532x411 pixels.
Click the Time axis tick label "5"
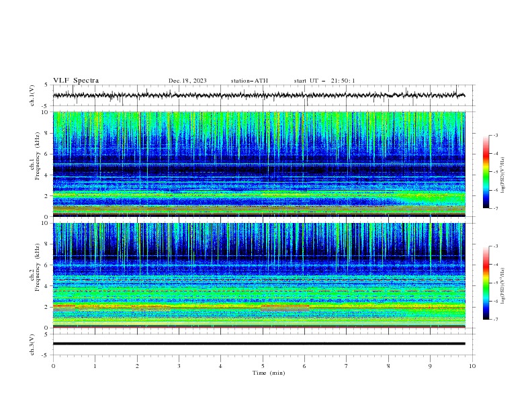point(263,366)
